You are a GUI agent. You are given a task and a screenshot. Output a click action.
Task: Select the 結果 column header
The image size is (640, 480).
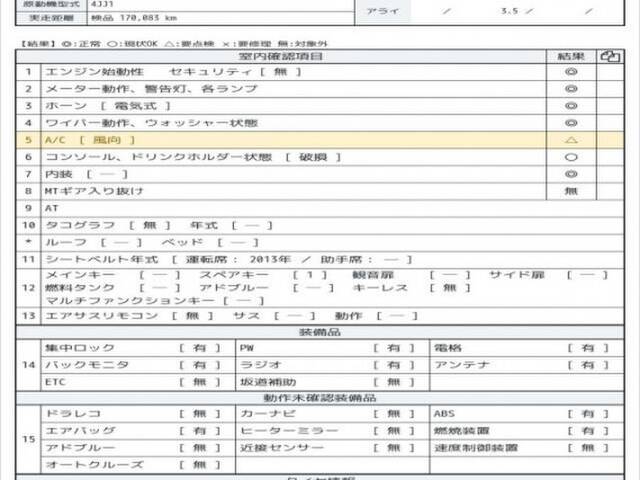click(x=571, y=56)
